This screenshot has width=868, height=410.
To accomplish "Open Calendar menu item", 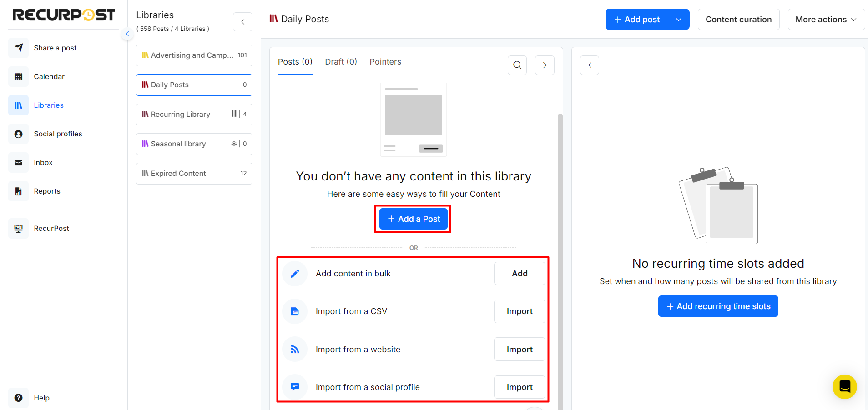I will (49, 76).
